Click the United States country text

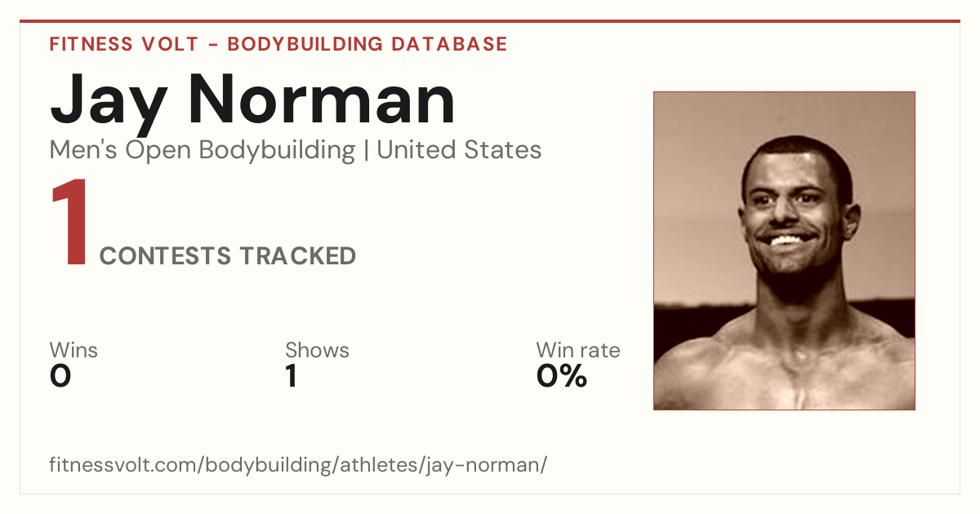point(459,150)
